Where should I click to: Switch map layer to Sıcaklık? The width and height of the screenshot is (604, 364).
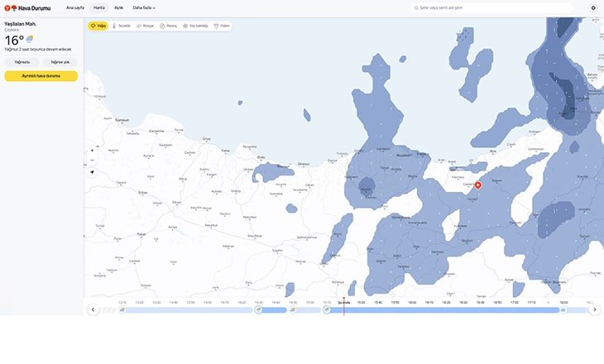(121, 26)
